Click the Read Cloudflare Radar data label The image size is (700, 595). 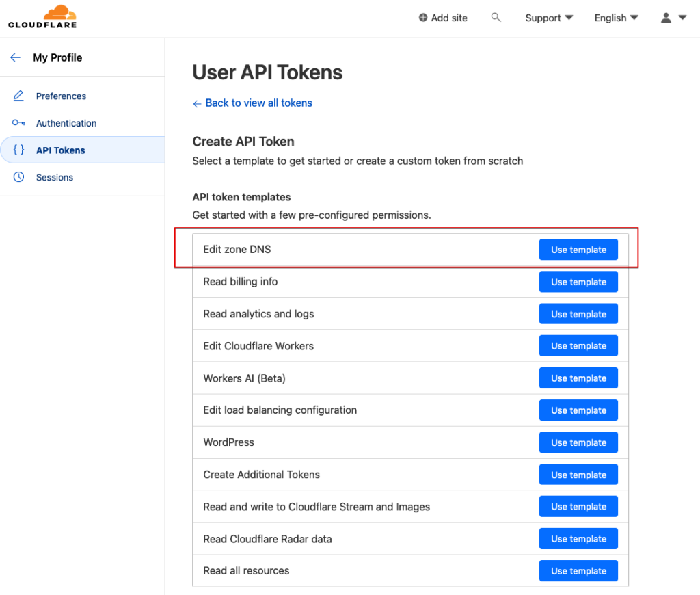(267, 539)
